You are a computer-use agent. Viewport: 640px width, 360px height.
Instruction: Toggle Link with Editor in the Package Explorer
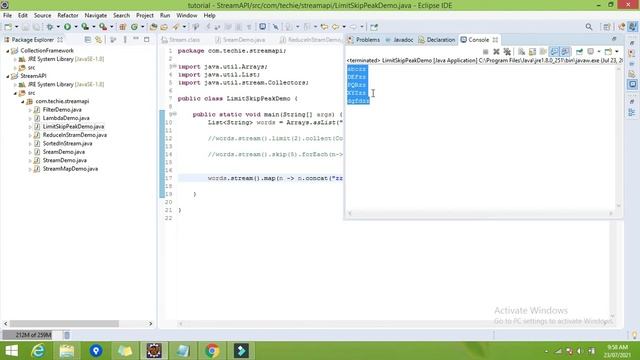point(98,40)
